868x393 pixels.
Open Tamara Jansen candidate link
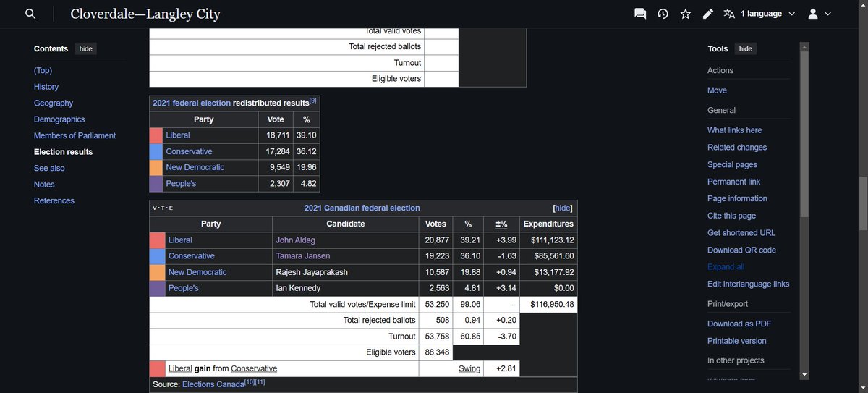click(302, 256)
